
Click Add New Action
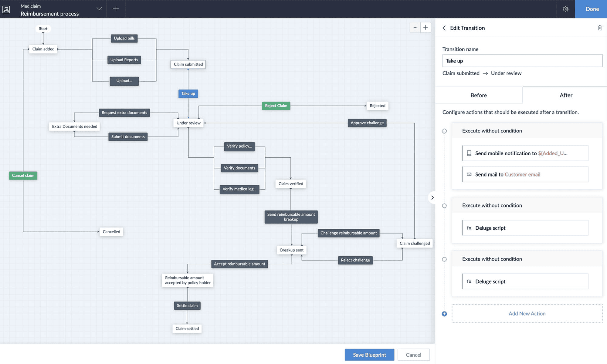pos(527,313)
